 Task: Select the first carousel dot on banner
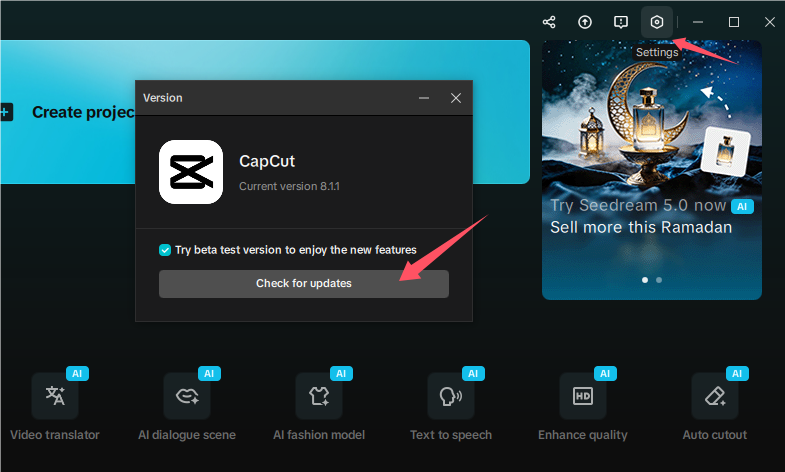[x=645, y=280]
